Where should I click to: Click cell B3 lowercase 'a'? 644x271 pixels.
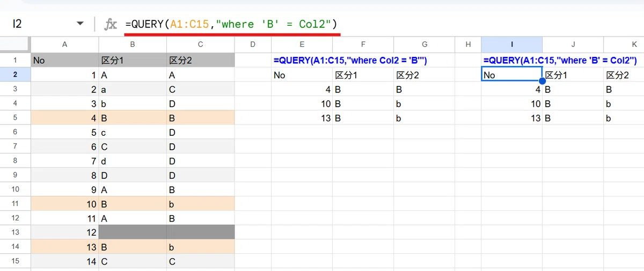[x=133, y=89]
